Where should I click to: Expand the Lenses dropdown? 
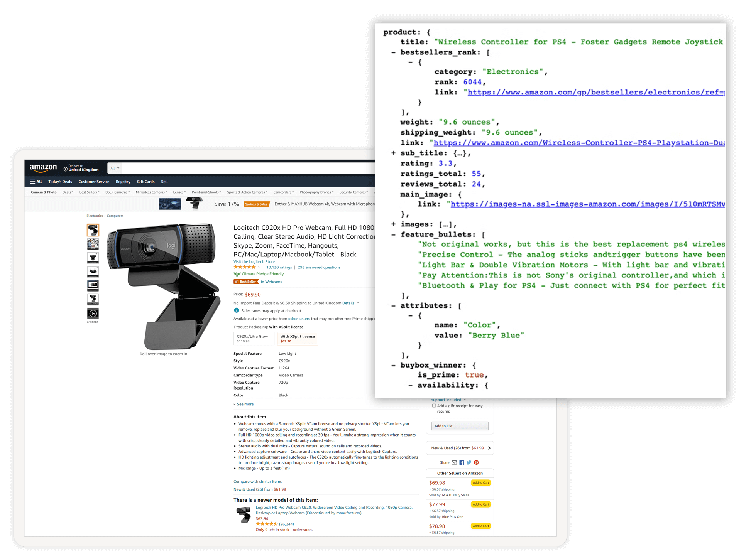coord(179,192)
